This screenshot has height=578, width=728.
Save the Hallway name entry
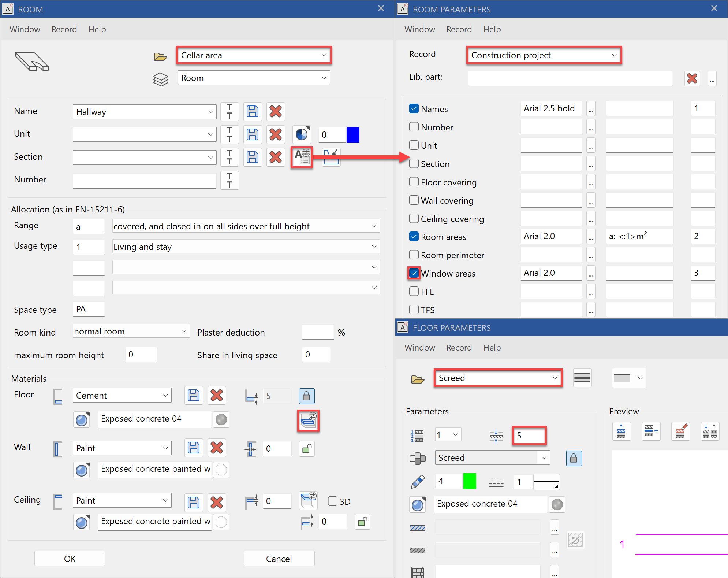252,111
